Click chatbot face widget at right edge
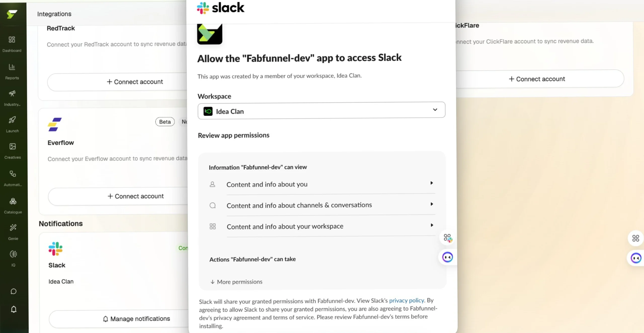The height and width of the screenshot is (333, 644). (636, 258)
